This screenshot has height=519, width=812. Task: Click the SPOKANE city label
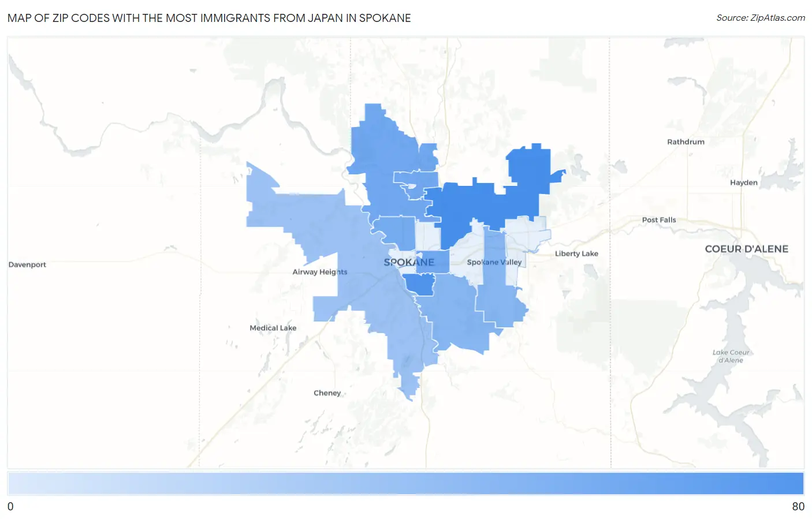coord(409,262)
